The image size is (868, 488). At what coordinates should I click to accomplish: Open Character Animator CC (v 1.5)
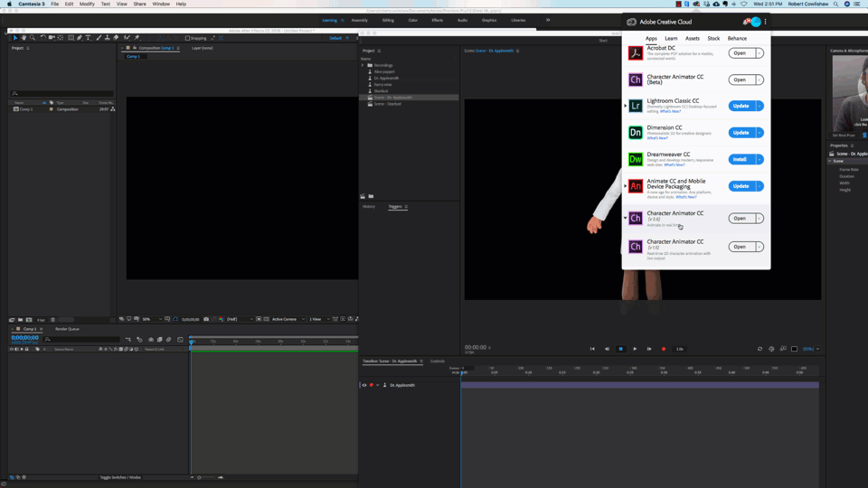tap(741, 247)
